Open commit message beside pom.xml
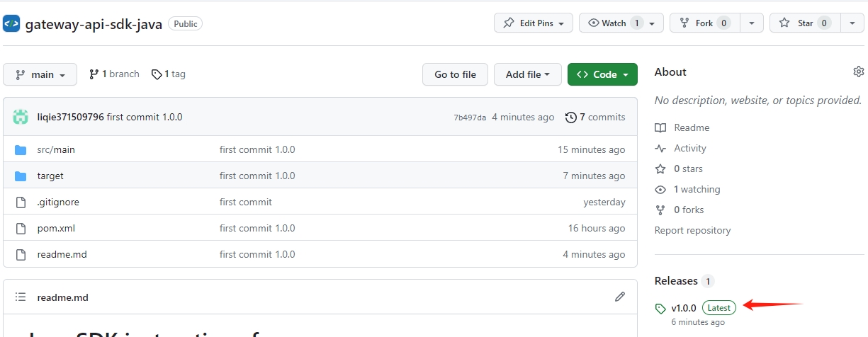 pyautogui.click(x=257, y=228)
